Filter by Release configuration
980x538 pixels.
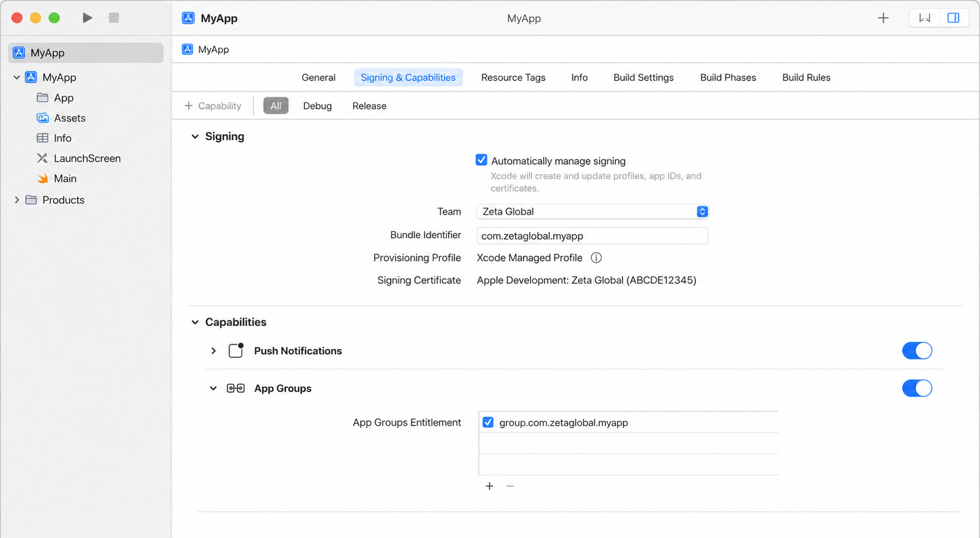tap(369, 106)
